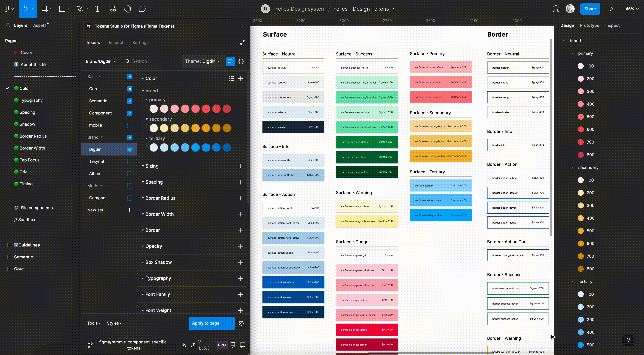Click Present play button

point(612,9)
